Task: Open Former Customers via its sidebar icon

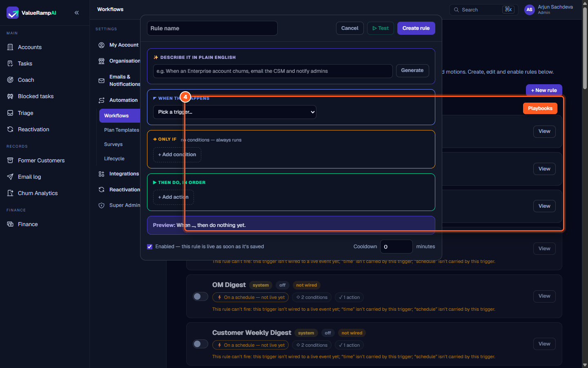Action: click(10, 160)
